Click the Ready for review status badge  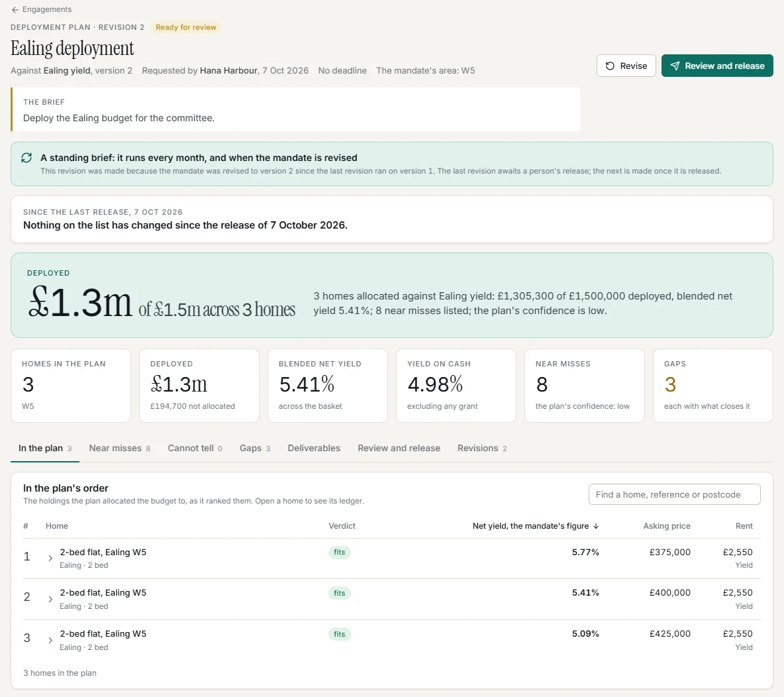(x=186, y=27)
